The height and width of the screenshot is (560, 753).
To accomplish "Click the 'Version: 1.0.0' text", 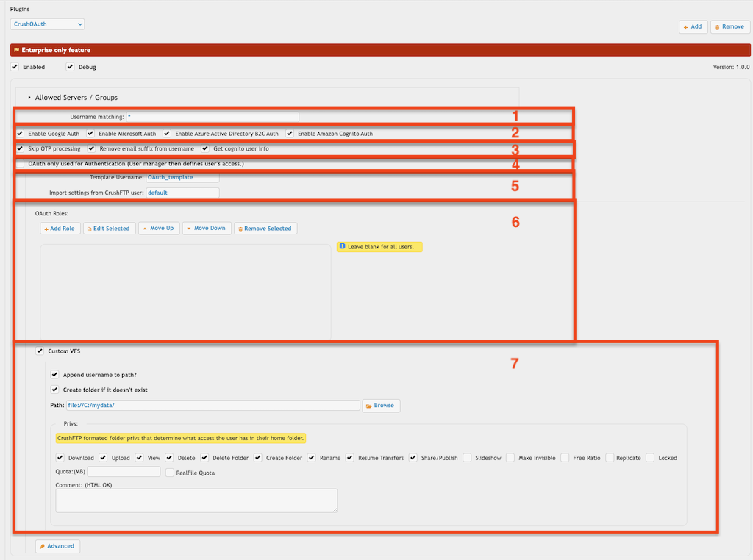I will [731, 67].
